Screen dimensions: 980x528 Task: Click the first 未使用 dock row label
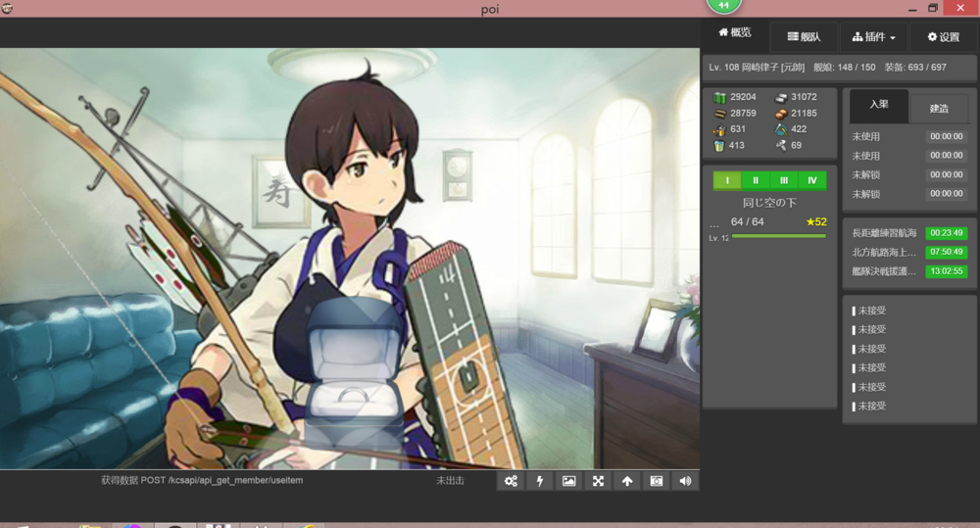865,136
